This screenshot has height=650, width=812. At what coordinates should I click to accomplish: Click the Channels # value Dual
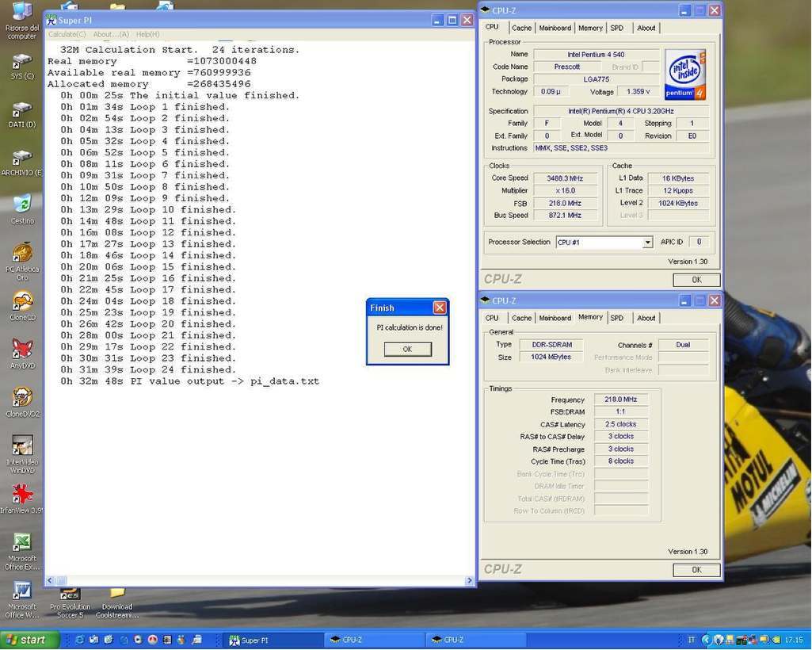pyautogui.click(x=683, y=345)
